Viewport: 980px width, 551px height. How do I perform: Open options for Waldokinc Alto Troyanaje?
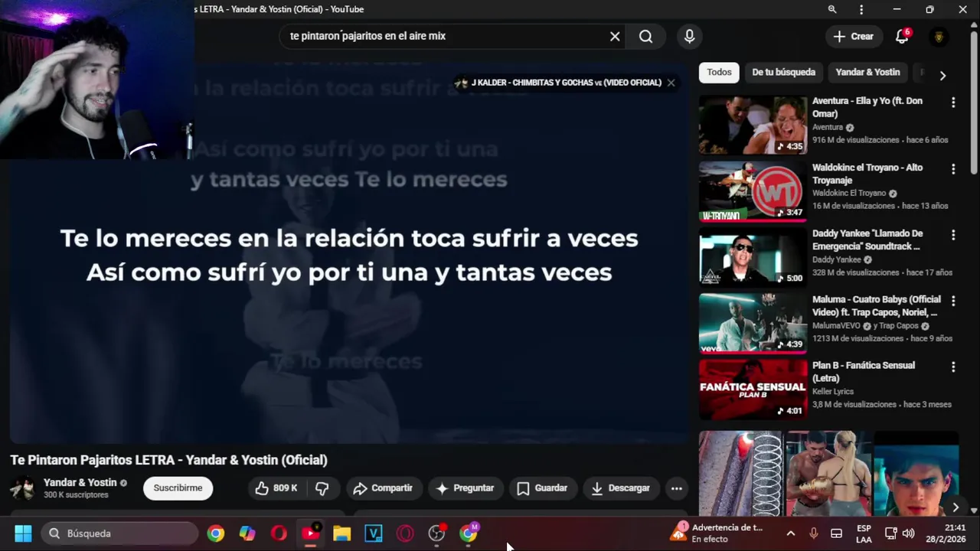pos(953,168)
